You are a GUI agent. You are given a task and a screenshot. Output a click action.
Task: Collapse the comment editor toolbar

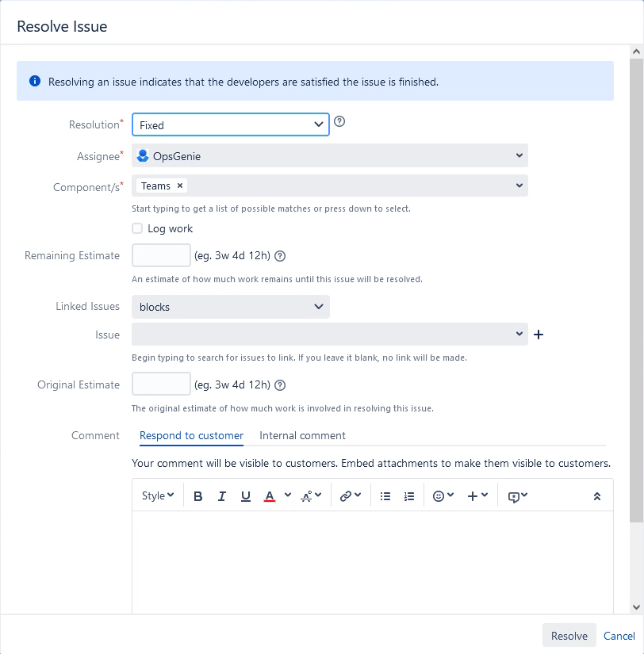597,496
